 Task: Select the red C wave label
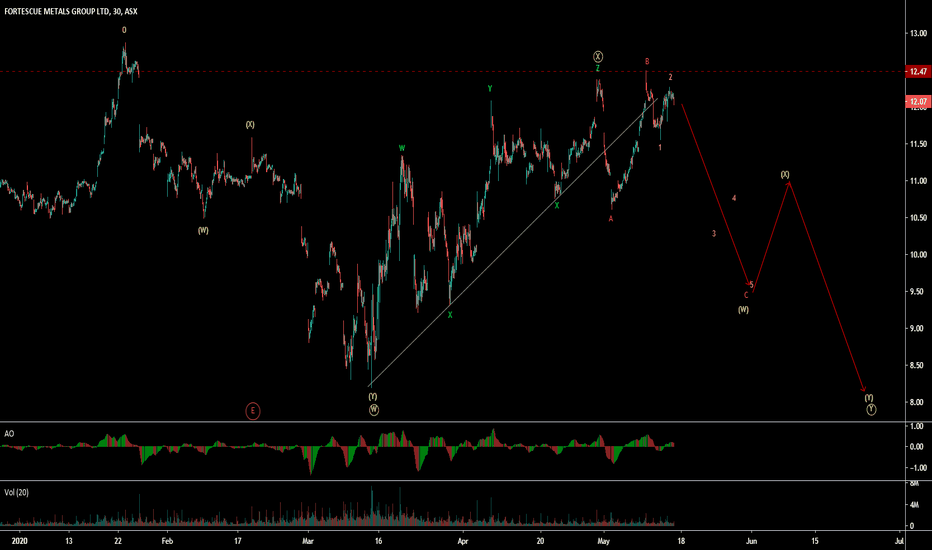click(746, 295)
